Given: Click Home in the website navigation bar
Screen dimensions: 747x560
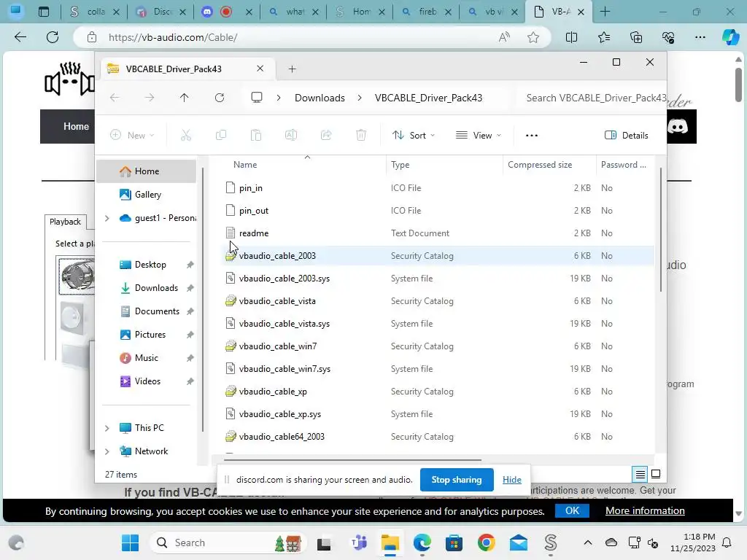Looking at the screenshot, I should pyautogui.click(x=76, y=126).
